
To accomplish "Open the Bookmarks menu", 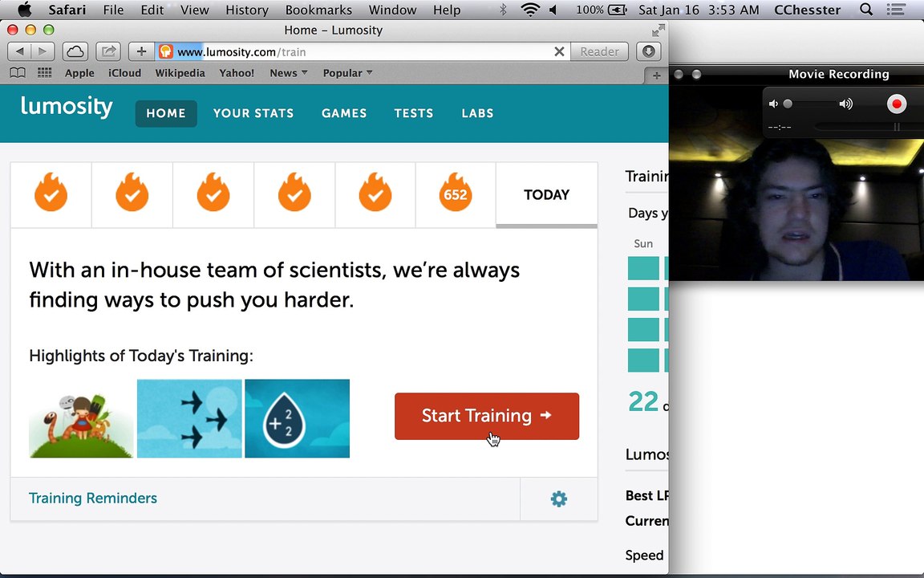I will [x=318, y=10].
